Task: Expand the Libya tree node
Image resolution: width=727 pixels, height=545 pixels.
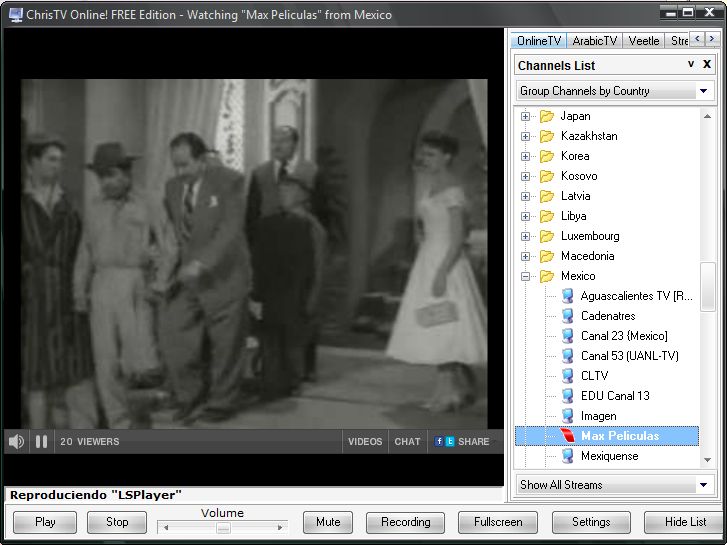Action: click(525, 216)
